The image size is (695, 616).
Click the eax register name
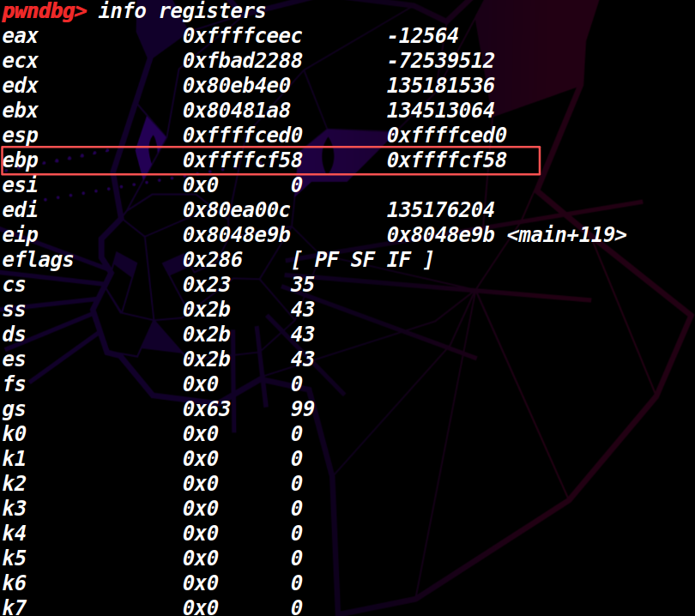[20, 36]
